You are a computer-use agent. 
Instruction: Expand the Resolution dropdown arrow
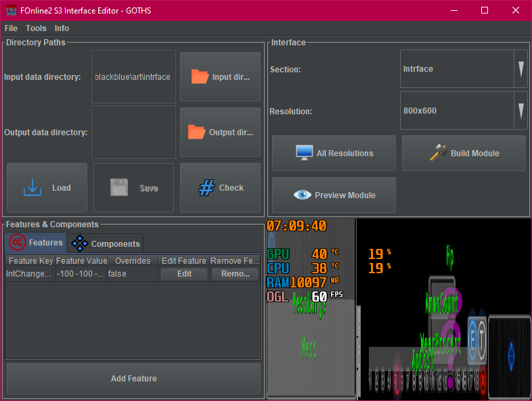520,110
